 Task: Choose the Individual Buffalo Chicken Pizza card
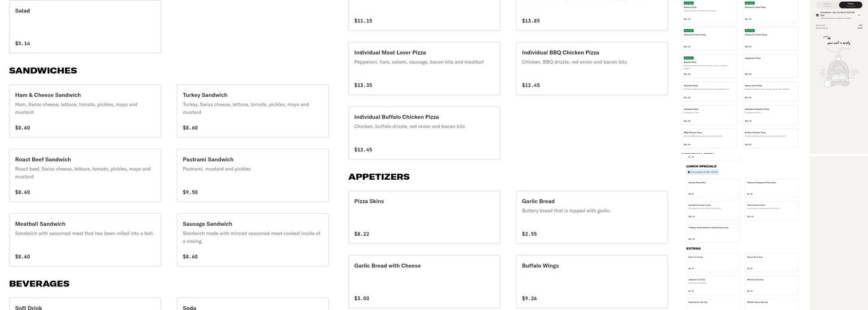tap(424, 133)
